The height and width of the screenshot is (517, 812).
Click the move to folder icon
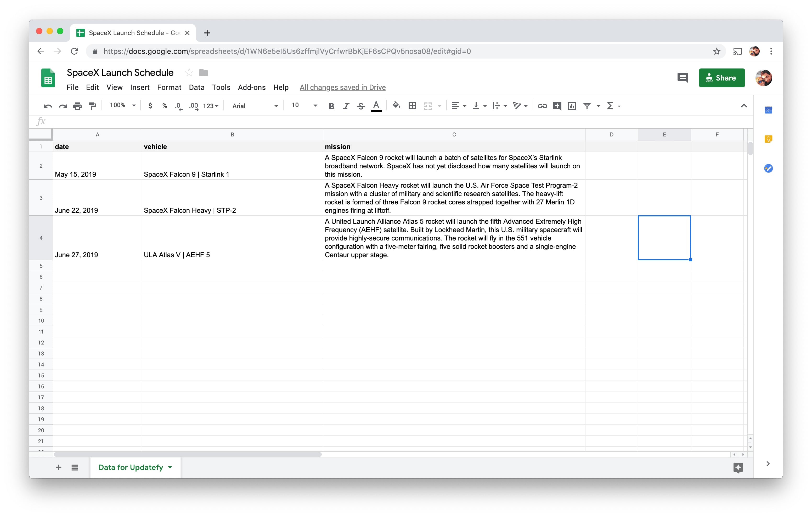203,73
